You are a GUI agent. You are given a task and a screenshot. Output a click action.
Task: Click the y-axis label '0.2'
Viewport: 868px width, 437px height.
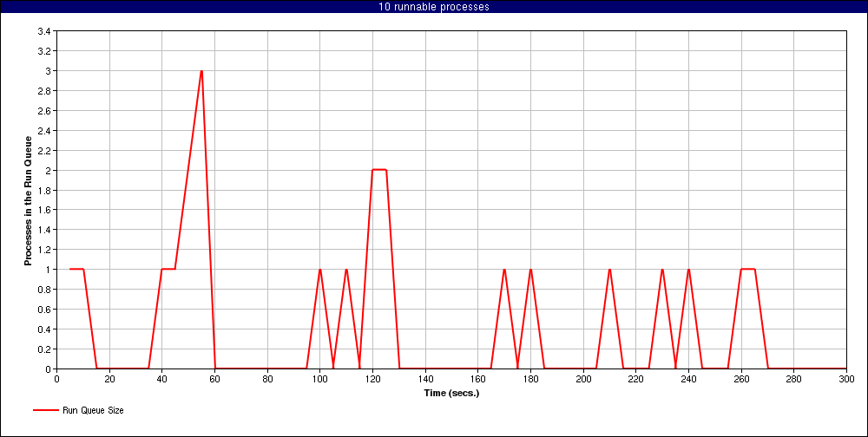coord(44,349)
